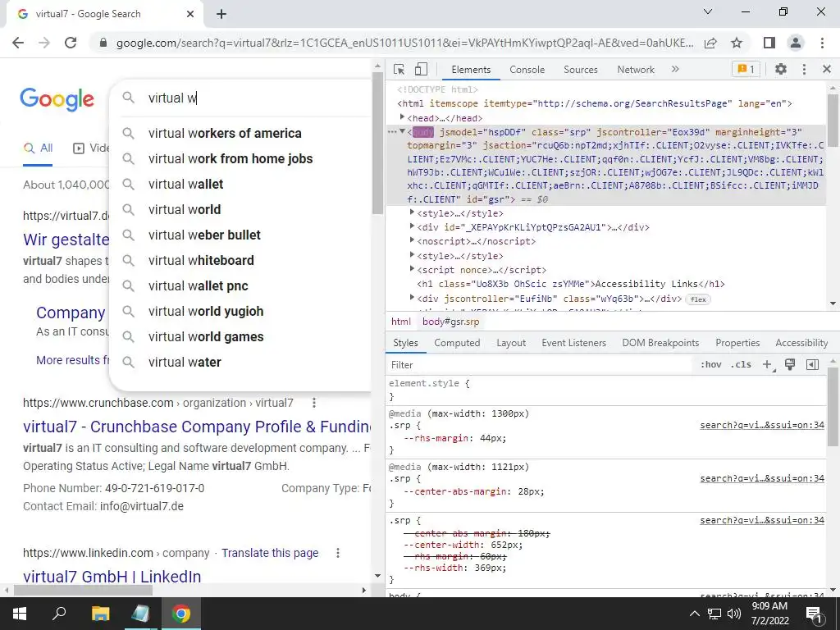
Task: Open DevTools settings gear
Action: 781,69
